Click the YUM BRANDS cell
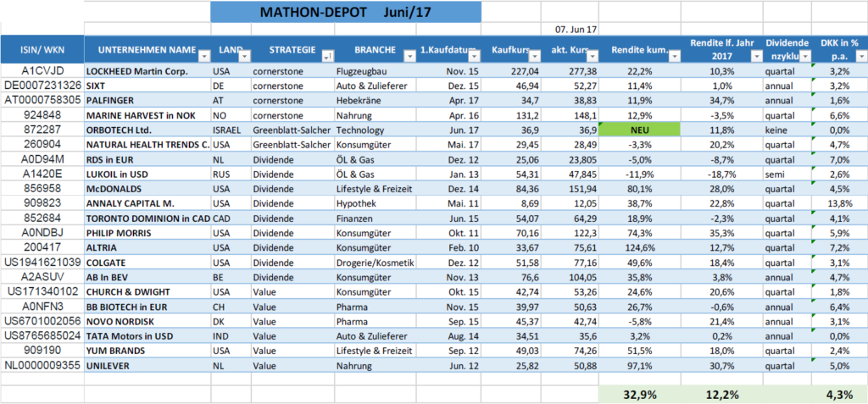Image resolution: width=868 pixels, height=404 pixels. [x=147, y=351]
